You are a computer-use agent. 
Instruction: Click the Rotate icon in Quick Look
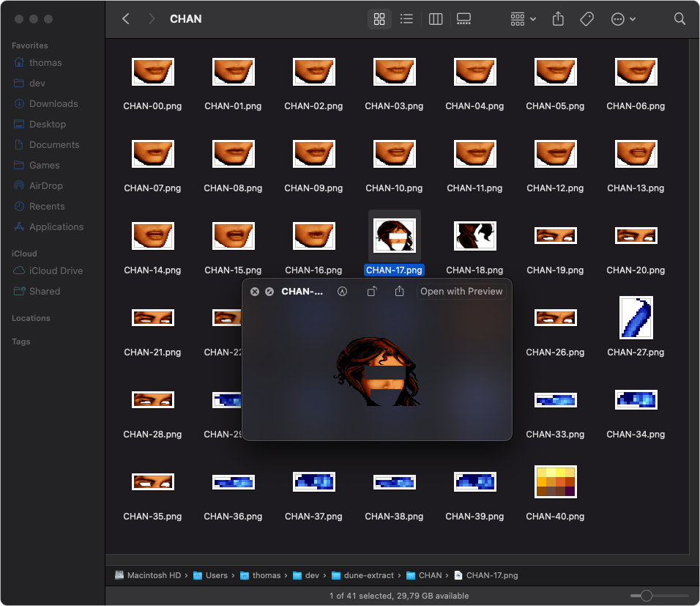tap(372, 292)
